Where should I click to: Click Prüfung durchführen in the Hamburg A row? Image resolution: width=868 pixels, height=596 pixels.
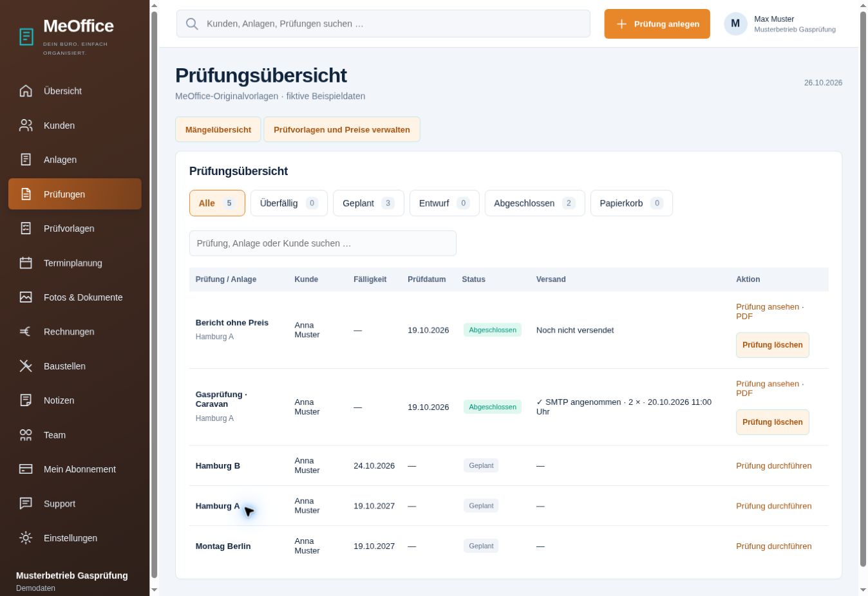pos(773,506)
